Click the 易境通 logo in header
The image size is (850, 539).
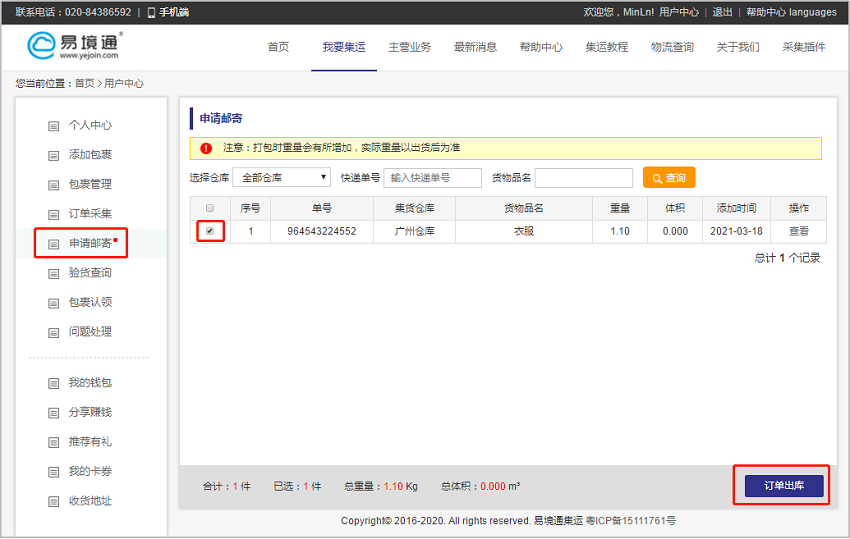(x=74, y=46)
